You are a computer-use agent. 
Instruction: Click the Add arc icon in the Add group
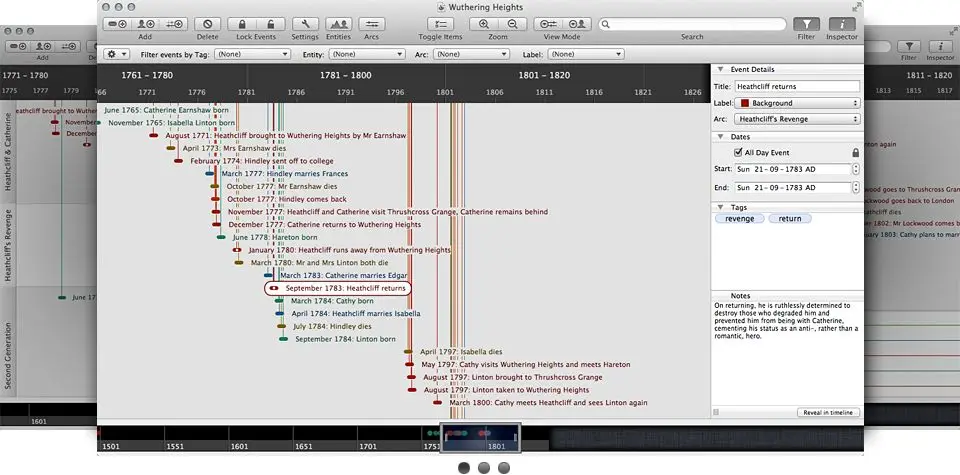(174, 24)
